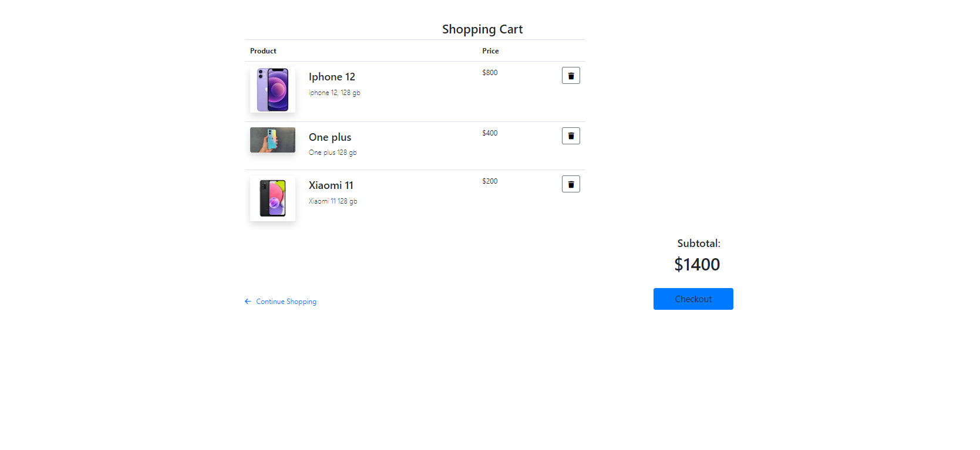This screenshot has height=450, width=980.
Task: Click the Iphone 12 product name
Action: pyautogui.click(x=331, y=76)
